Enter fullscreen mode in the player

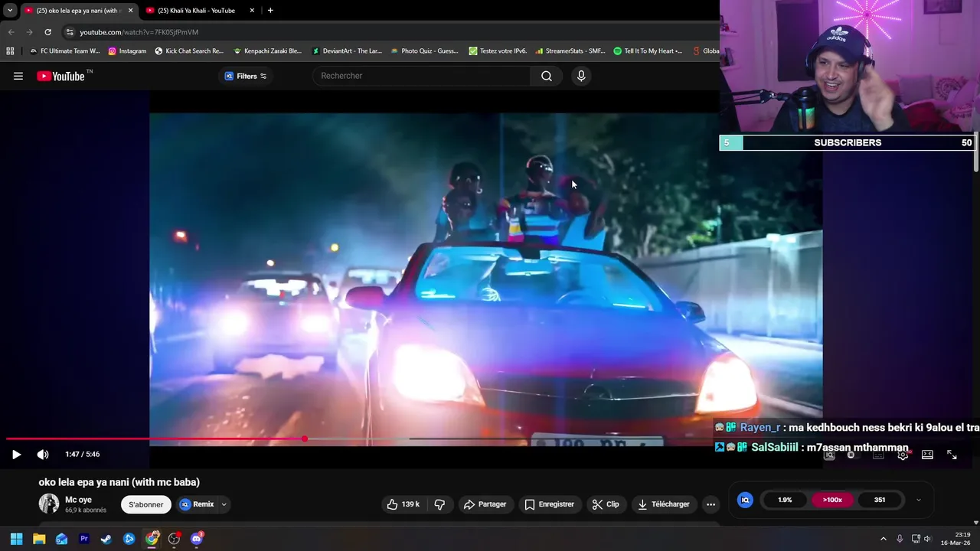[952, 455]
